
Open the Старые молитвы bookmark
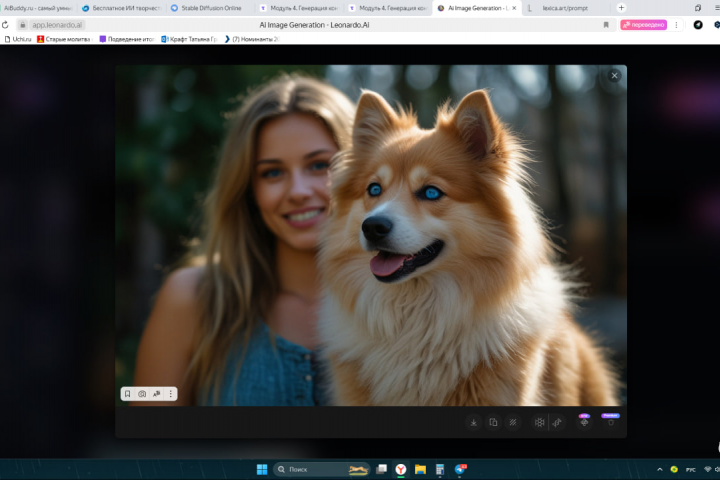pos(64,39)
